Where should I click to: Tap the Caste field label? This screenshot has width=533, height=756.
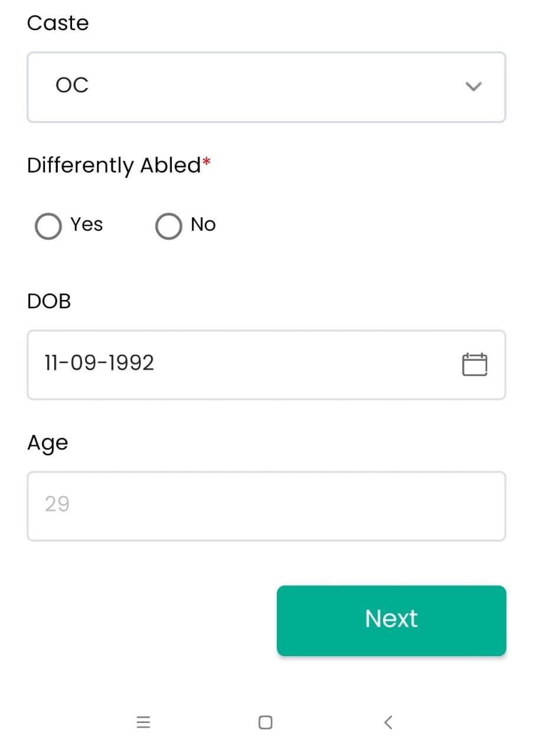[x=58, y=23]
